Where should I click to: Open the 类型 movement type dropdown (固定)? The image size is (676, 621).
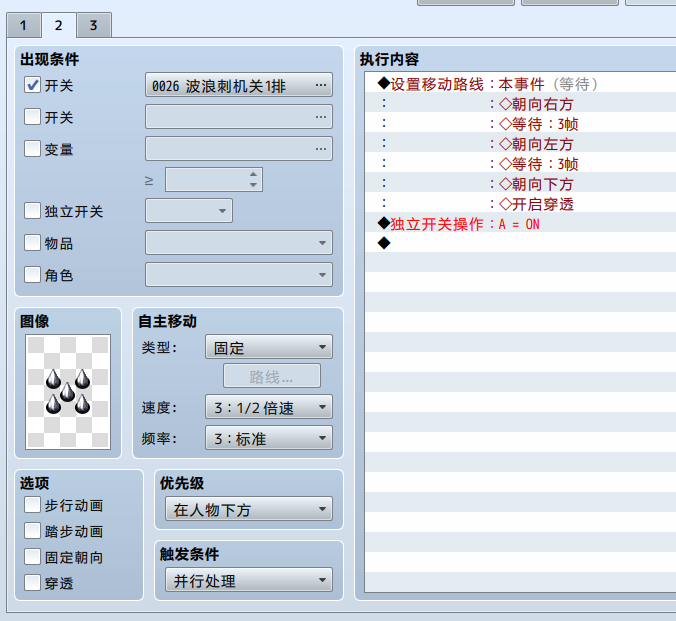pyautogui.click(x=269, y=347)
